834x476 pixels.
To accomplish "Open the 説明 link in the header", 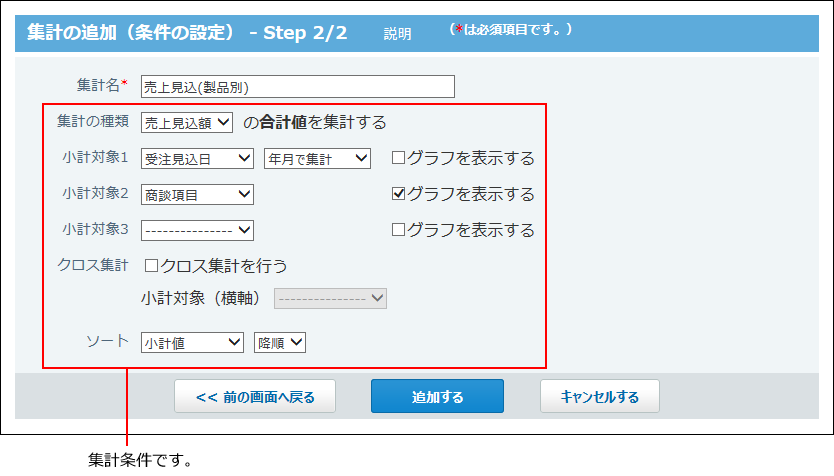I will [398, 34].
